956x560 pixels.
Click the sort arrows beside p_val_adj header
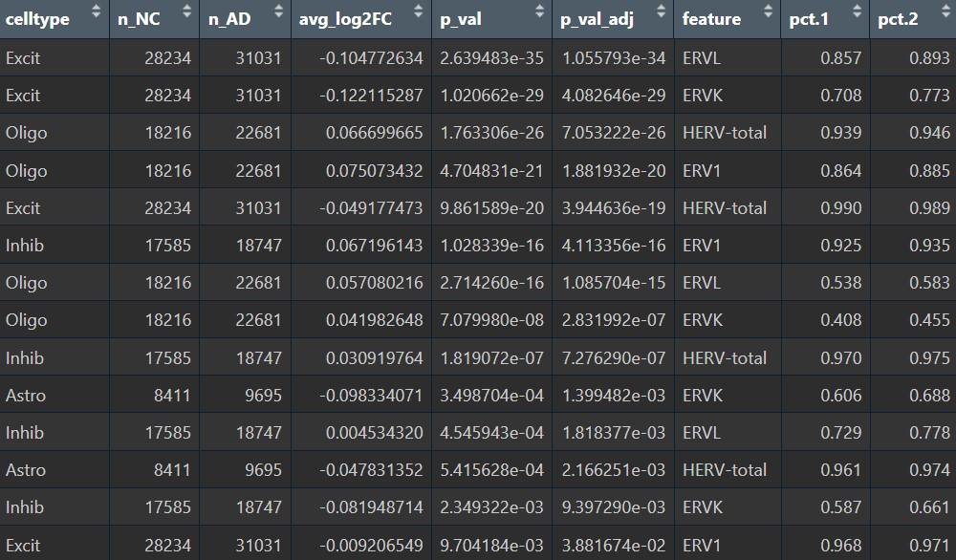coord(661,12)
